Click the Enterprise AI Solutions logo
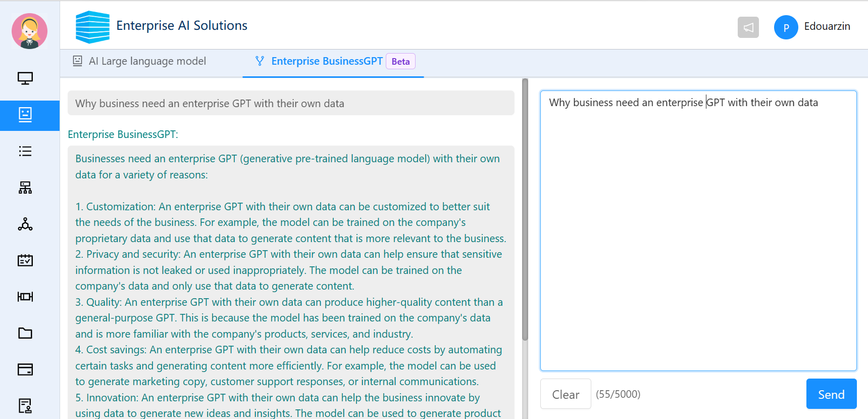Image resolution: width=868 pixels, height=419 pixels. click(x=92, y=27)
